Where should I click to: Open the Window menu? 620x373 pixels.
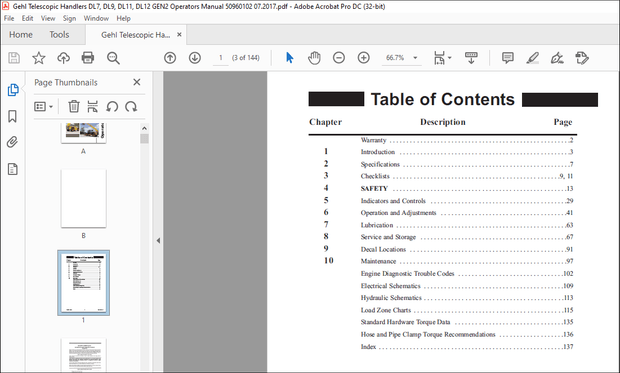tap(96, 18)
